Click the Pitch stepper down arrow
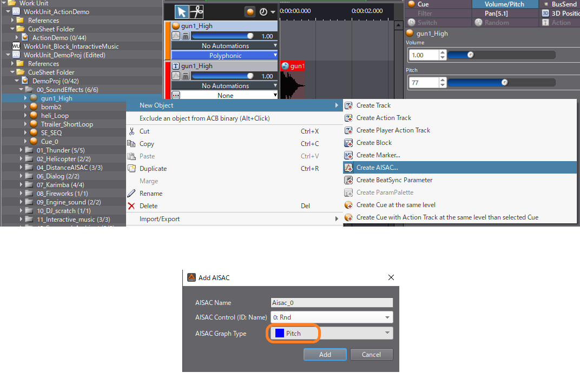Image resolution: width=580 pixels, height=392 pixels. [443, 85]
